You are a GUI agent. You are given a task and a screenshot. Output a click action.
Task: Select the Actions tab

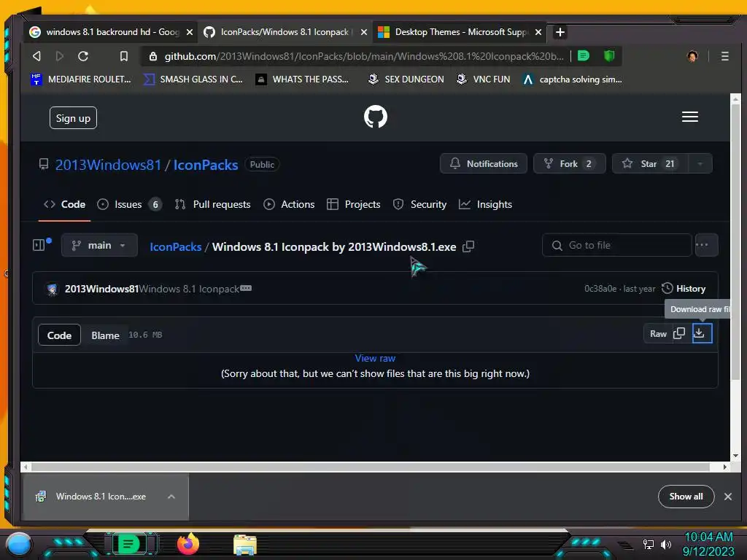click(289, 204)
